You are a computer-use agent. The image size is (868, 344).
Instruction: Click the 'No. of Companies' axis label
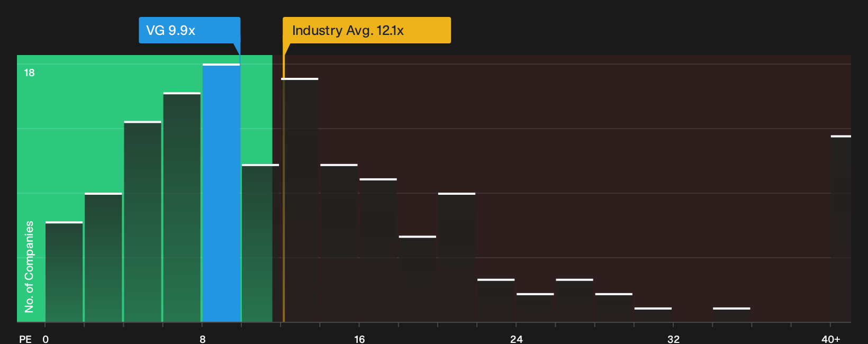[x=29, y=266]
